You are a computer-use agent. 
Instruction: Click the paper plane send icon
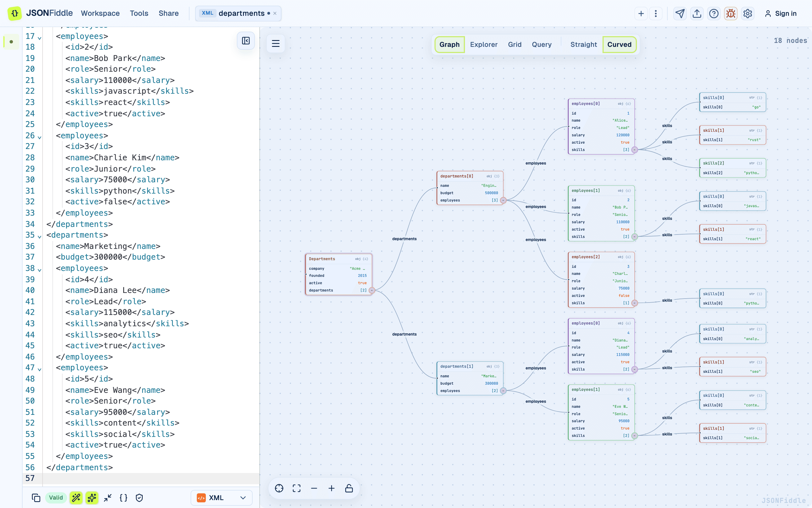[x=680, y=14]
